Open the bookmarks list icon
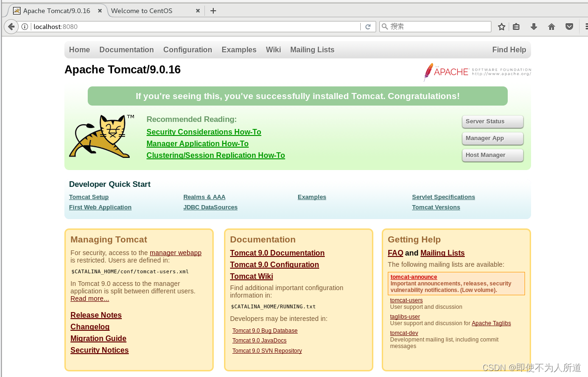 pos(516,27)
